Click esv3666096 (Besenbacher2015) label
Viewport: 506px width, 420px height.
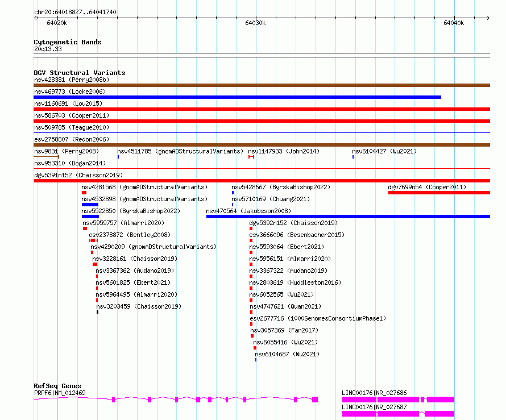point(297,235)
